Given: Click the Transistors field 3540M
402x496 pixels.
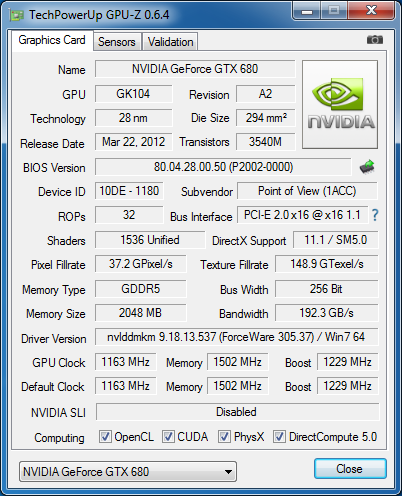Looking at the screenshot, I should [266, 142].
